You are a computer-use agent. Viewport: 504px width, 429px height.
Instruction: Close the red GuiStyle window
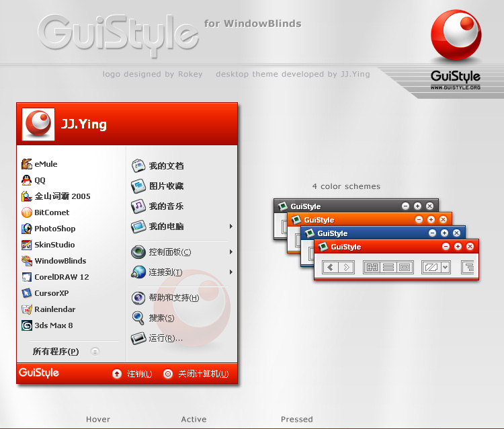coord(470,247)
